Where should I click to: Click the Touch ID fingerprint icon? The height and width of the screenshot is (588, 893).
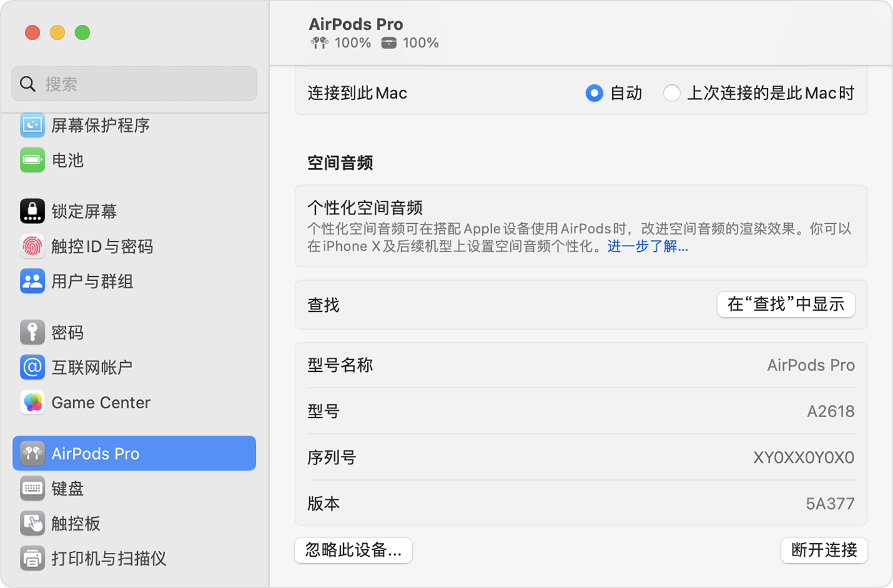pyautogui.click(x=33, y=246)
